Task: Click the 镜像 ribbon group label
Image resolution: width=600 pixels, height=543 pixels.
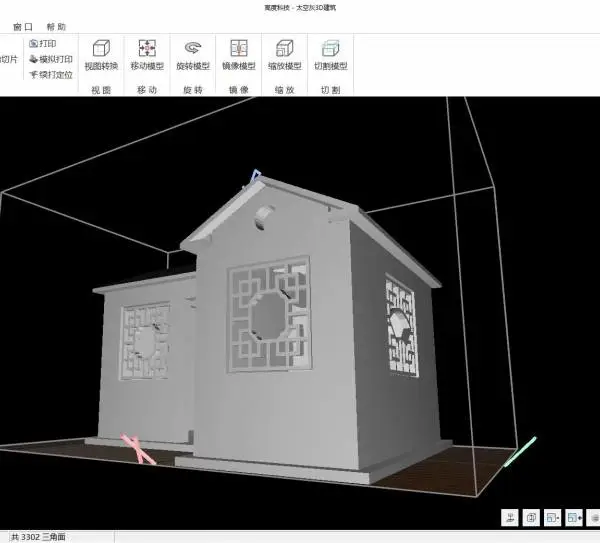Action: pyautogui.click(x=239, y=90)
